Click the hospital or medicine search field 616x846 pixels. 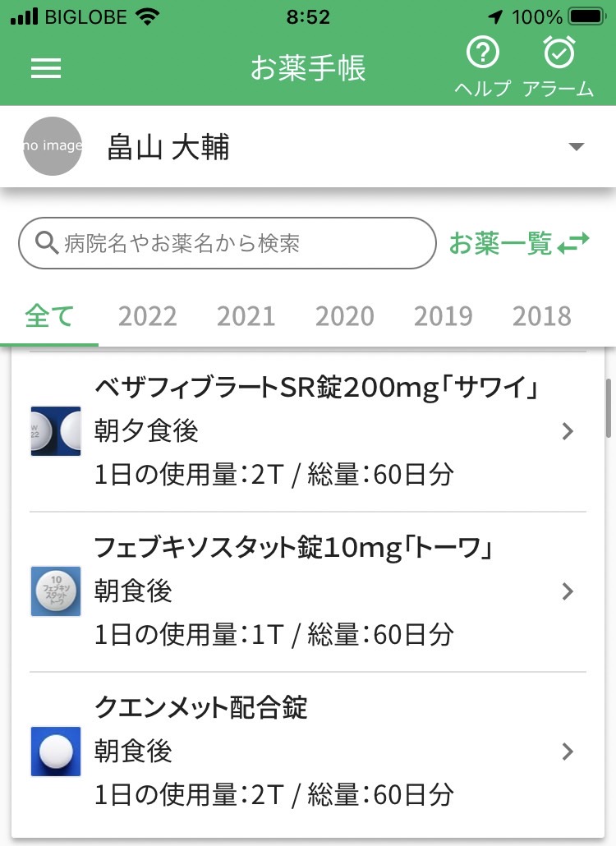tap(227, 243)
